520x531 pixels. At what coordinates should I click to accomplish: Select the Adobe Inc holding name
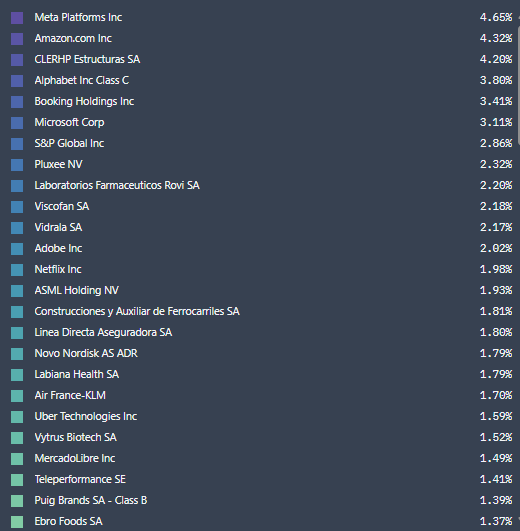(58, 248)
